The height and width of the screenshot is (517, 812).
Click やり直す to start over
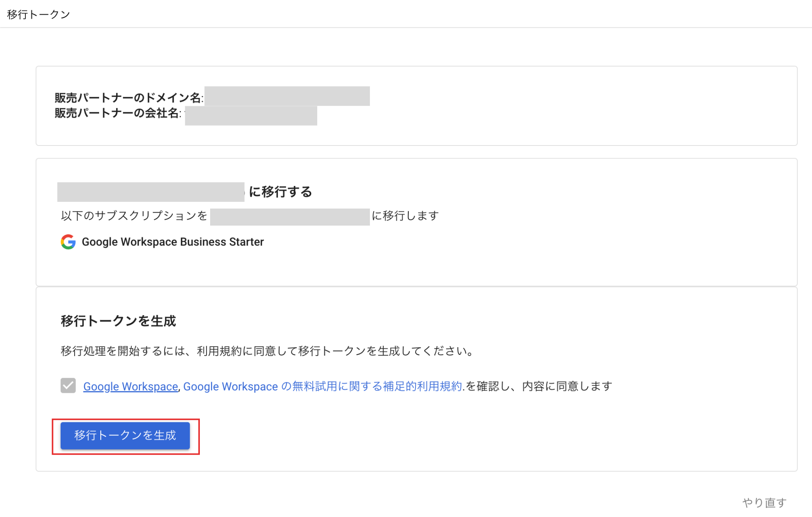(x=764, y=502)
